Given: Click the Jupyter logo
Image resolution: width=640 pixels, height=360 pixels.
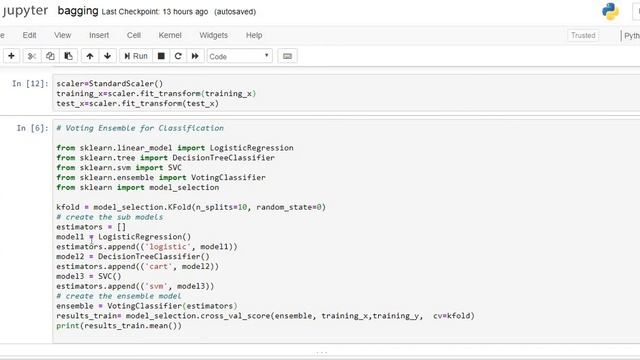Looking at the screenshot, I should pos(24,11).
